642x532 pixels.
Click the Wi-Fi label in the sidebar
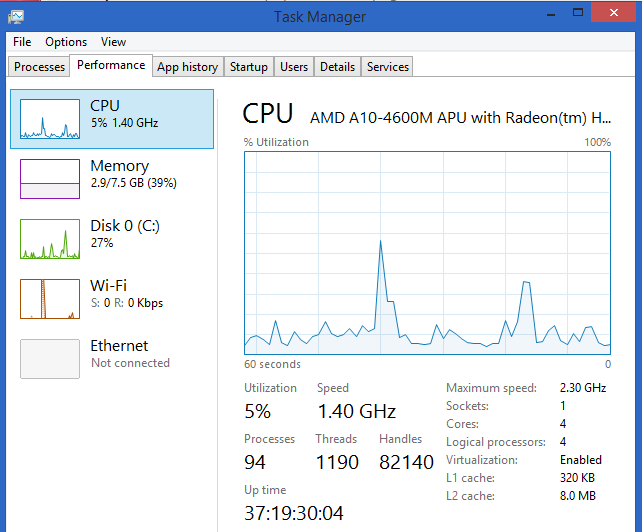tap(108, 286)
